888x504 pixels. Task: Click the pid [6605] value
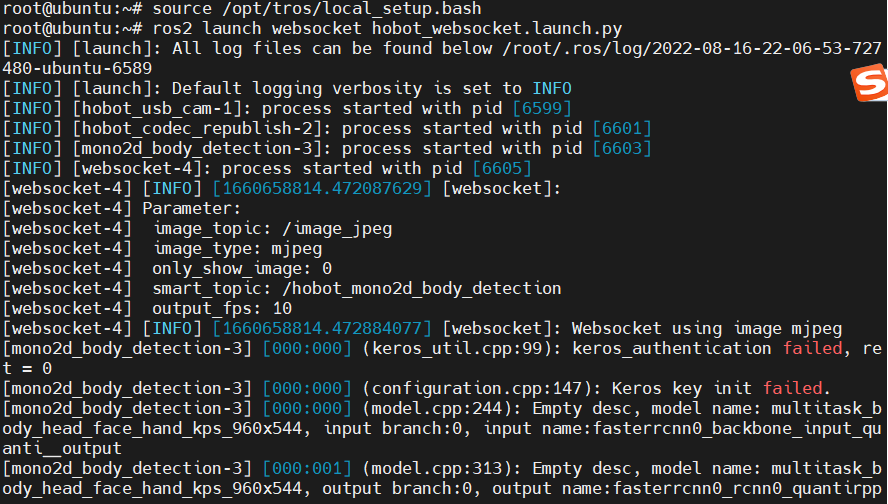tap(502, 168)
